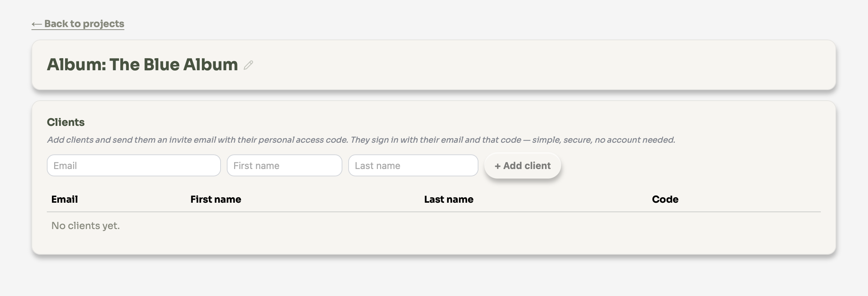Click the Last name column header
The width and height of the screenshot is (868, 296).
[448, 199]
